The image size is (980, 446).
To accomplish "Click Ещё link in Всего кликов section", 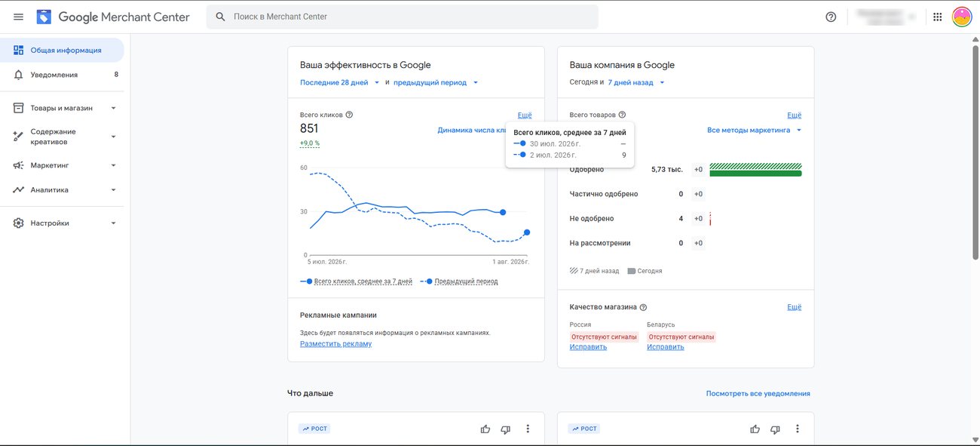I will pos(525,115).
